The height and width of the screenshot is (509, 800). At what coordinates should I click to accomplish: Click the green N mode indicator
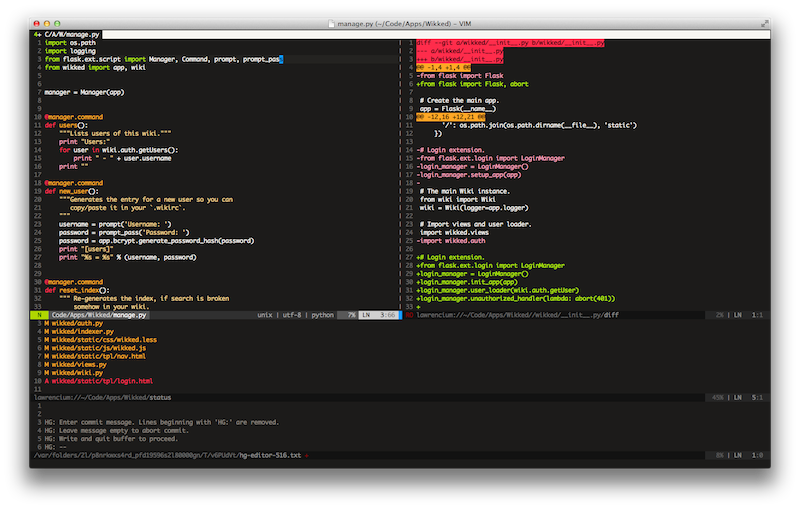tap(39, 315)
